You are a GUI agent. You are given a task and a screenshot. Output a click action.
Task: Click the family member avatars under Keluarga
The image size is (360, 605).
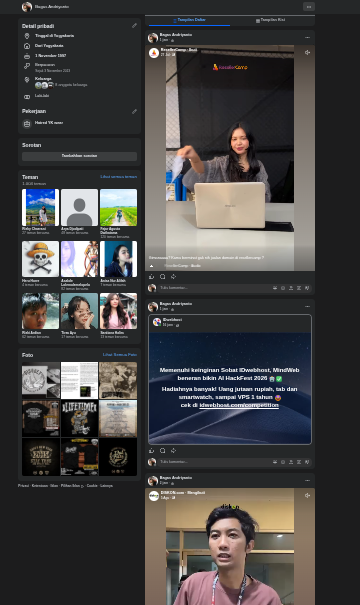point(44,85)
